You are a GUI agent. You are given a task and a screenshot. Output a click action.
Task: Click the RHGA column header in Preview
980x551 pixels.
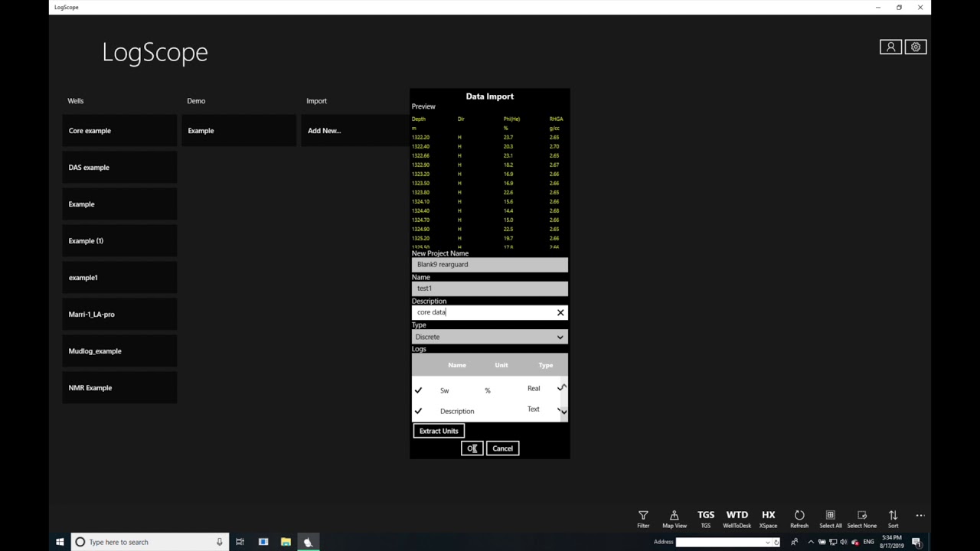tap(556, 119)
